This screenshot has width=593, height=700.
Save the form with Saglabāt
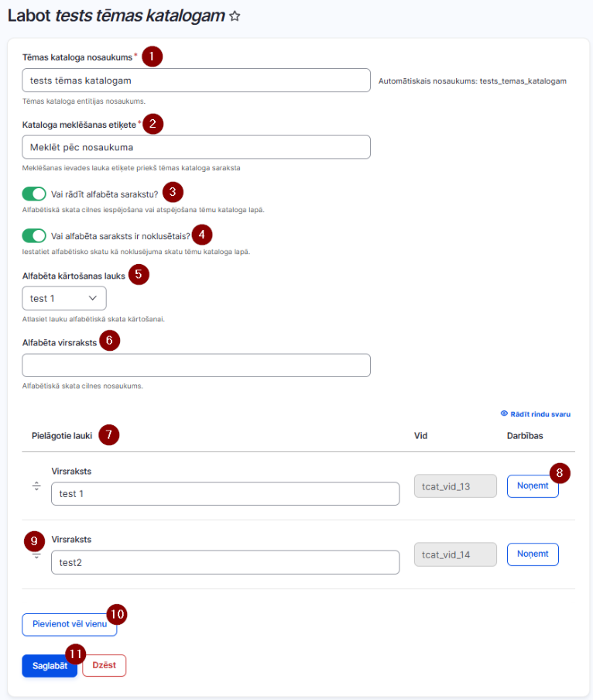50,666
